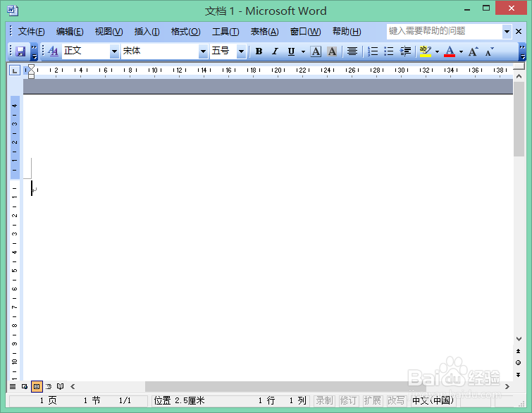Click vertical scrollbar up arrow

[519, 76]
